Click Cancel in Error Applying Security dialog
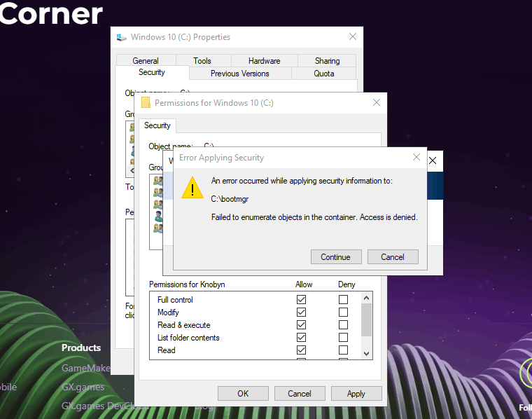 (393, 257)
